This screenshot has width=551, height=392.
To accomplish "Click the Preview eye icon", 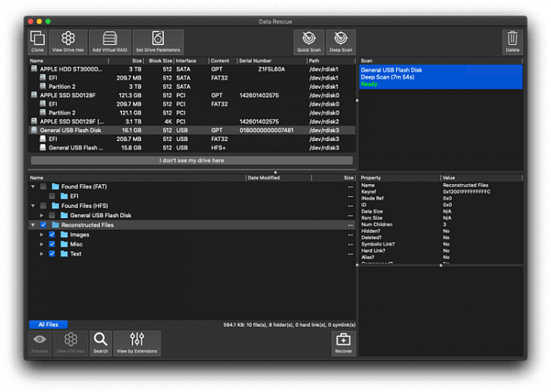I will point(39,343).
